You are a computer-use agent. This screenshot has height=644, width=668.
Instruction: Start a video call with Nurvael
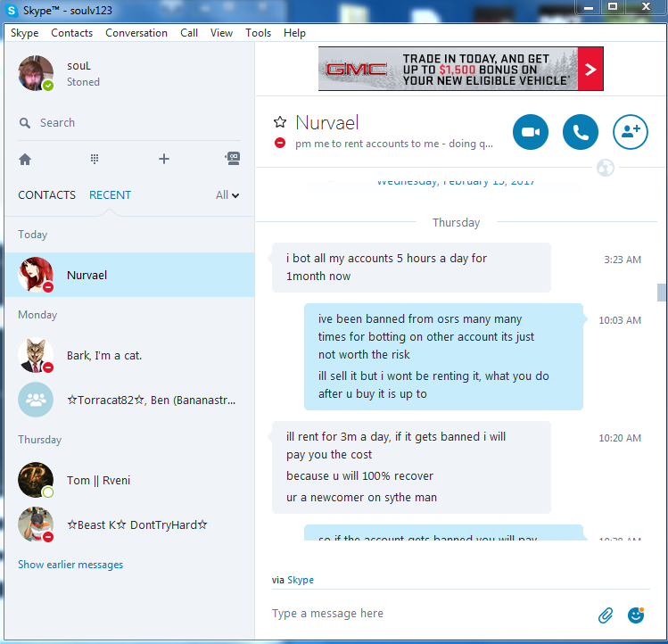[531, 132]
